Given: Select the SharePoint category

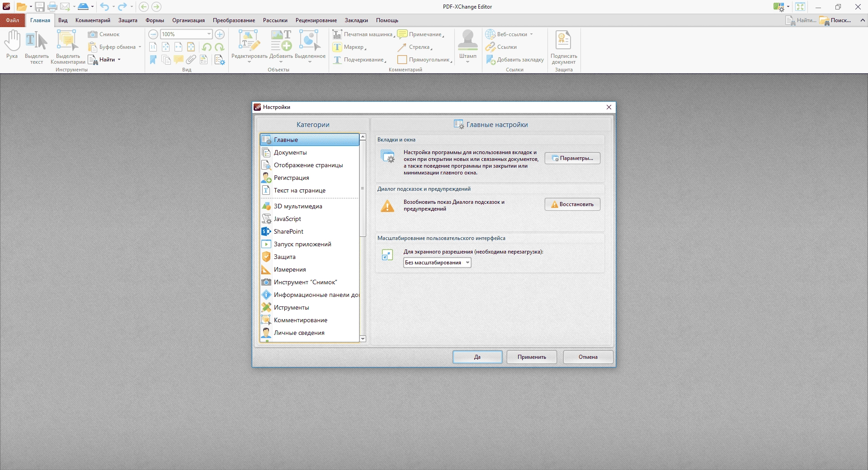Looking at the screenshot, I should [x=310, y=231].
